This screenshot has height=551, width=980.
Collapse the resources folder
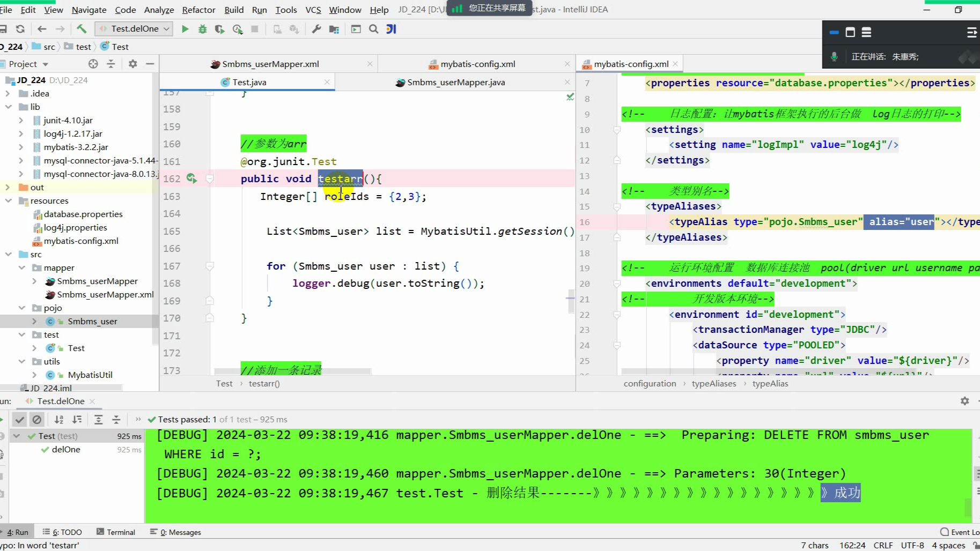(x=8, y=200)
